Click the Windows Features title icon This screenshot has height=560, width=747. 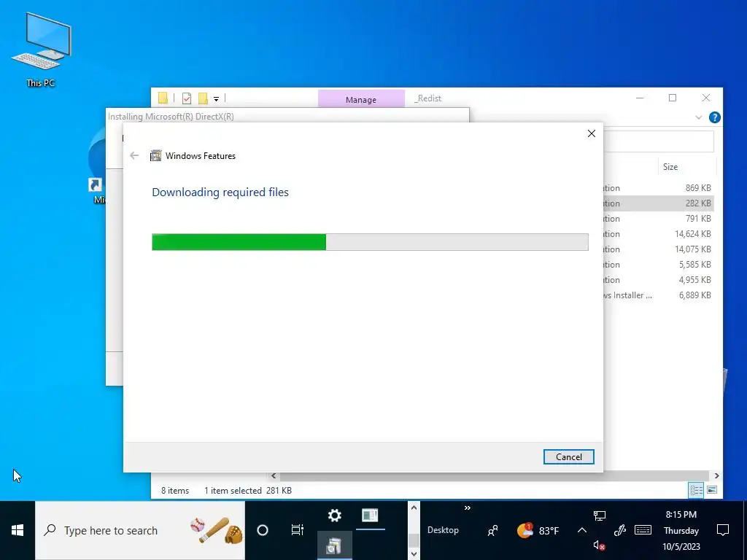(156, 156)
